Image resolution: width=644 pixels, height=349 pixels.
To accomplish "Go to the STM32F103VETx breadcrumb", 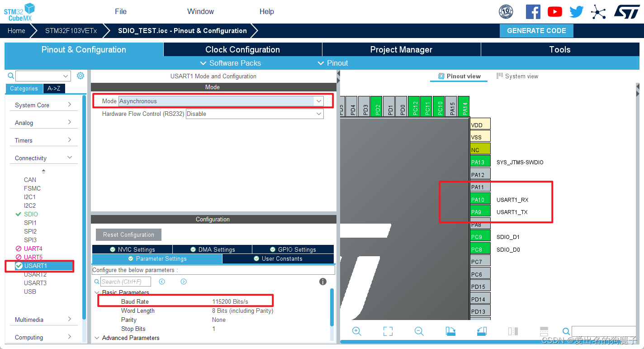I will point(71,31).
